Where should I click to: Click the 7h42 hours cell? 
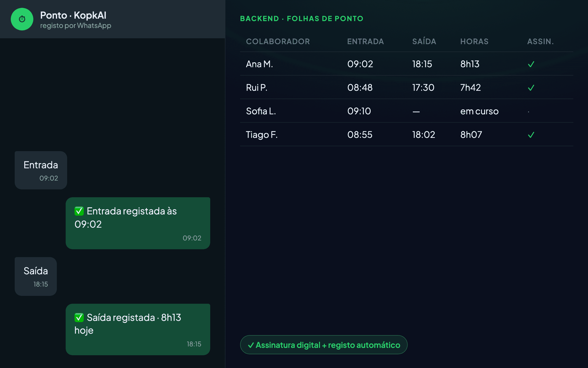click(x=471, y=88)
